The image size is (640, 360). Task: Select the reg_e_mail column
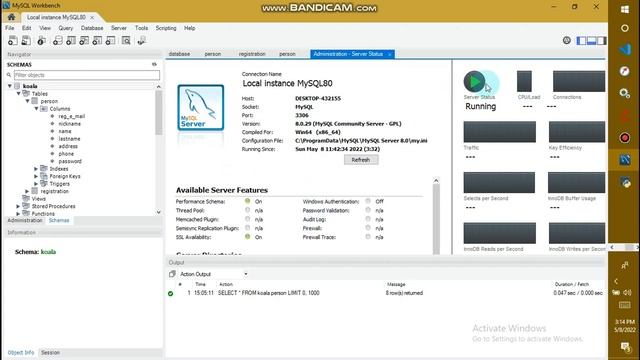tap(71, 116)
